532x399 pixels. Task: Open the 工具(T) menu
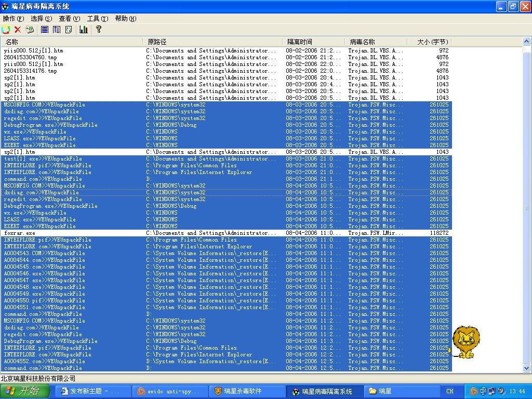[x=97, y=19]
